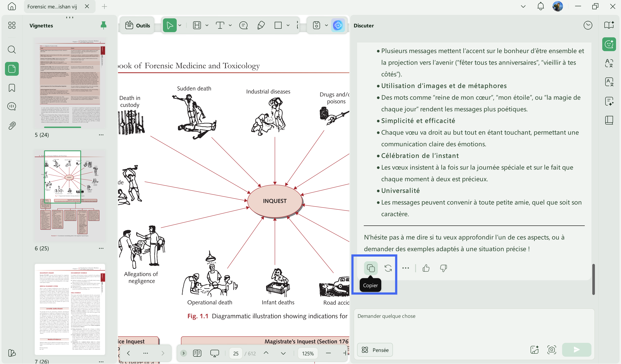The height and width of the screenshot is (364, 621).
Task: Close the Forensic me...ishan vij tab
Action: (87, 6)
